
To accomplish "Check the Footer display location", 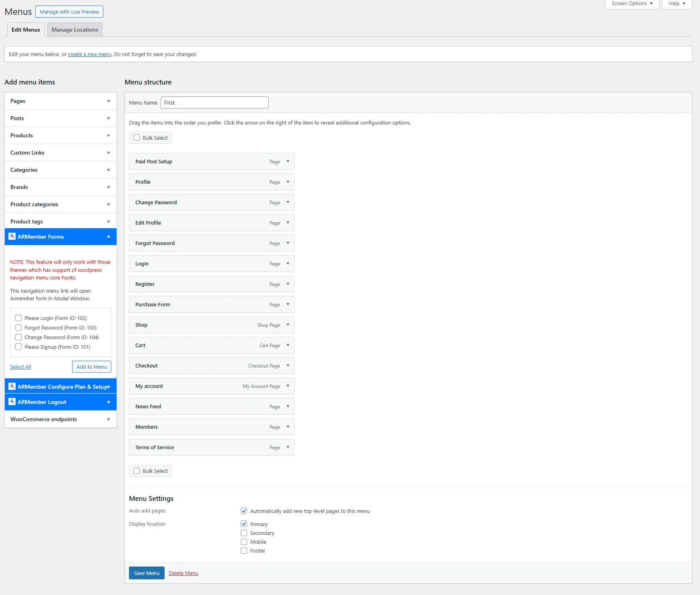I will tap(243, 551).
